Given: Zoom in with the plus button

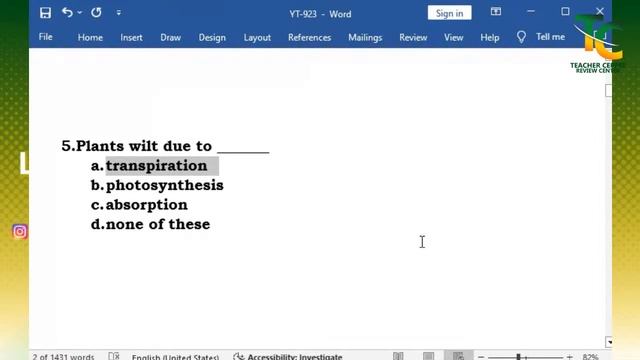Looking at the screenshot, I should (570, 357).
